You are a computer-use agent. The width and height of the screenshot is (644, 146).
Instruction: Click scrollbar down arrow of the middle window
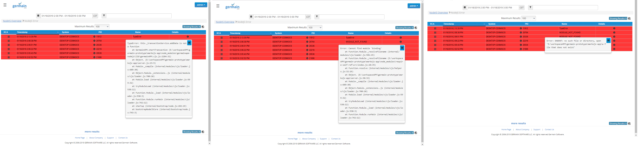pos(422,144)
